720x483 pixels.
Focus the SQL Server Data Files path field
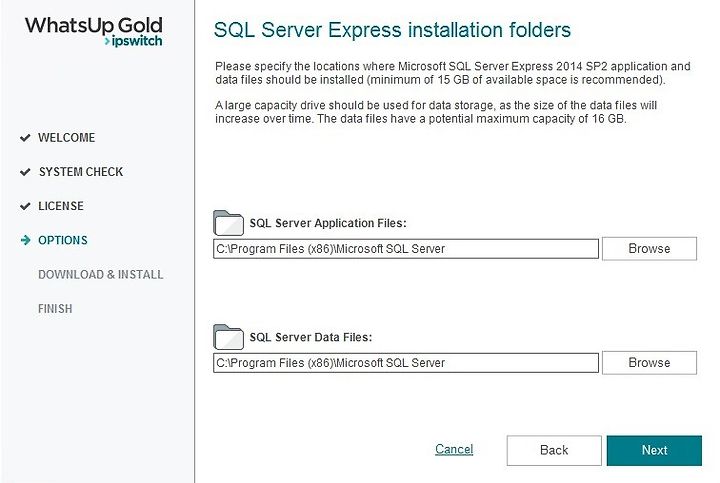pyautogui.click(x=406, y=363)
